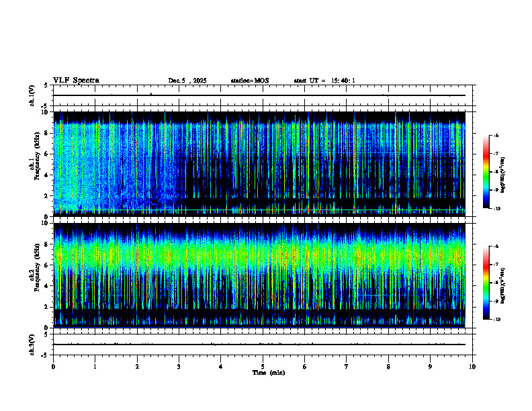The width and height of the screenshot is (532, 411).
Task: Click the ch.1 frequency axis "4" tick label
Action: (46, 175)
